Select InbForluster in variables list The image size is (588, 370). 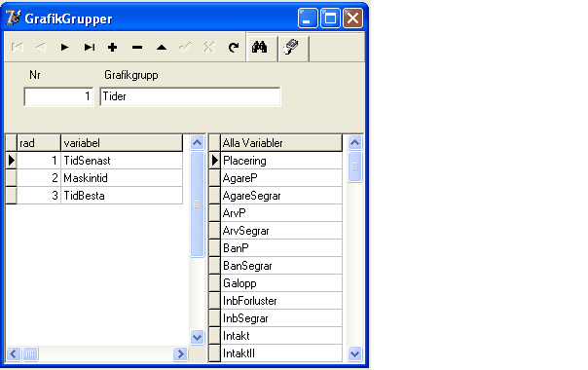[x=281, y=301]
